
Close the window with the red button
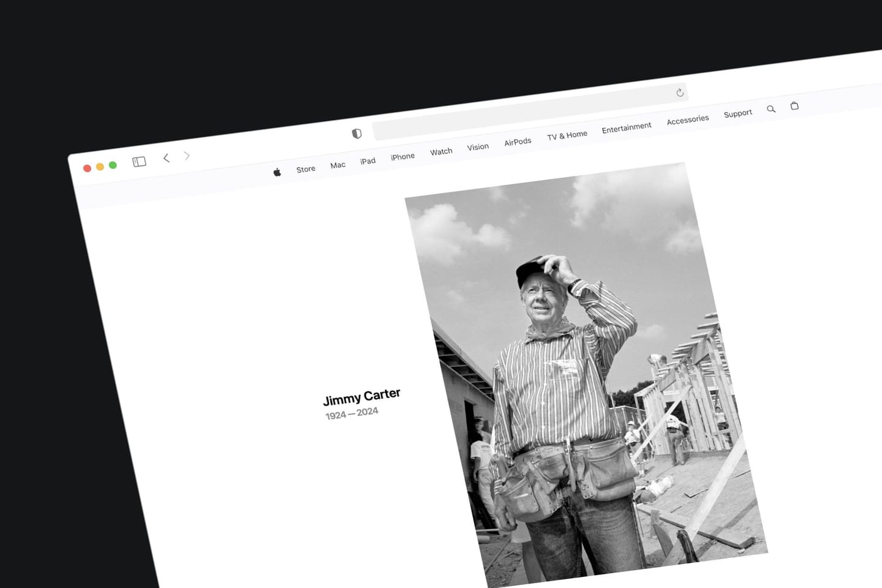[87, 168]
